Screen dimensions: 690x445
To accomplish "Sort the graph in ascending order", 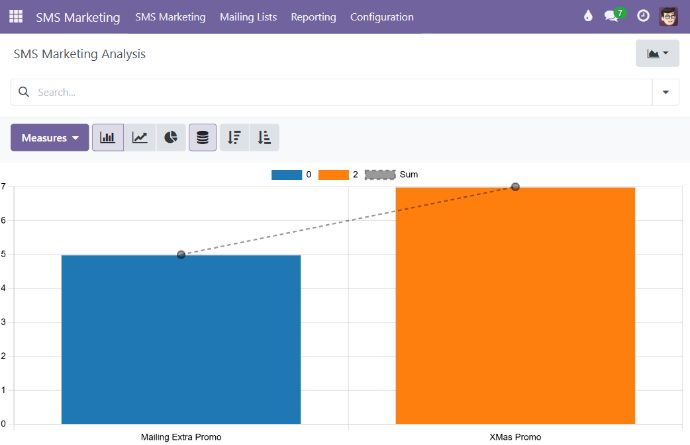I will pyautogui.click(x=264, y=138).
